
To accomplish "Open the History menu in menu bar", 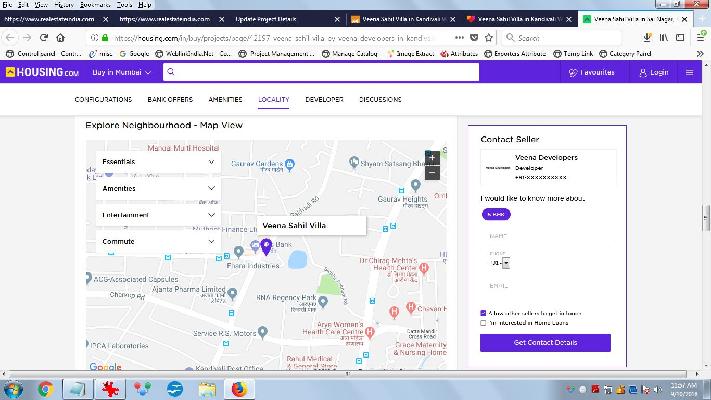I will click(x=64, y=5).
